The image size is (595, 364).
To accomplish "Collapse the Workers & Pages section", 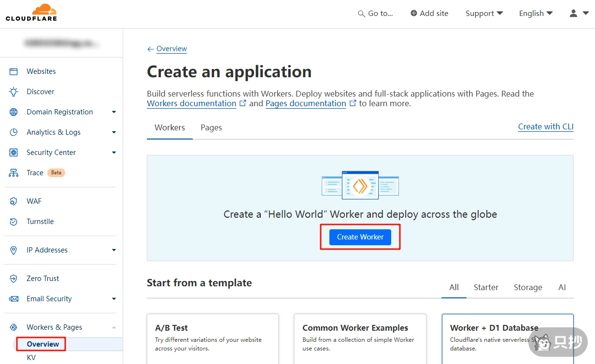I will pos(114,327).
